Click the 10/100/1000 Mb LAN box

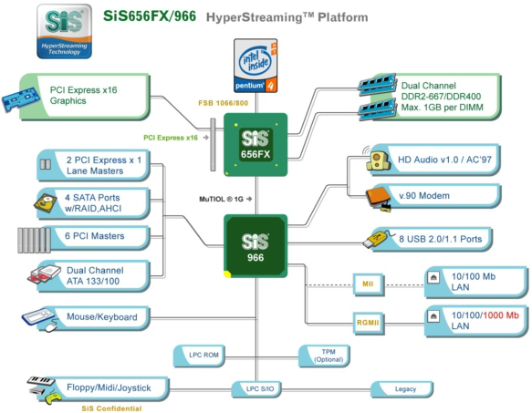click(x=476, y=321)
